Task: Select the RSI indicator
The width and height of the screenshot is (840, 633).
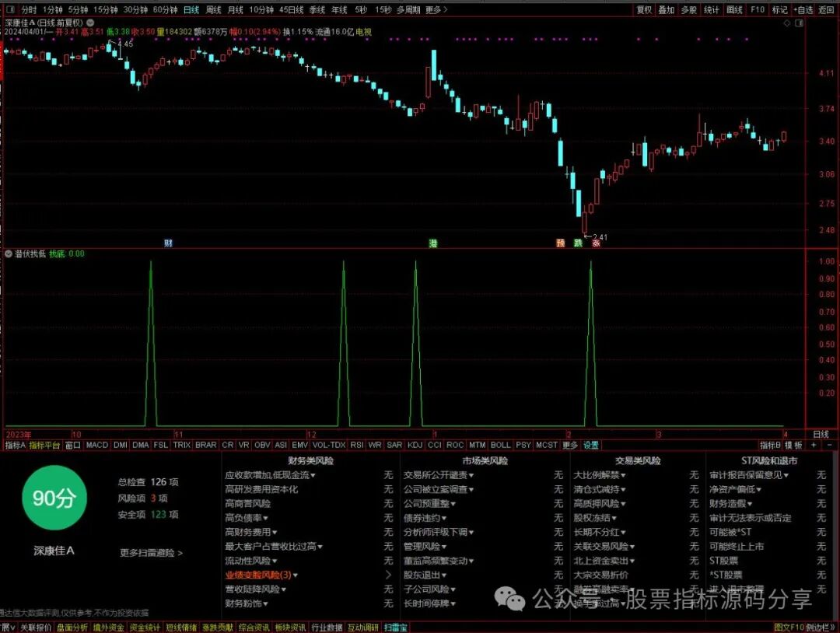Action: click(356, 445)
